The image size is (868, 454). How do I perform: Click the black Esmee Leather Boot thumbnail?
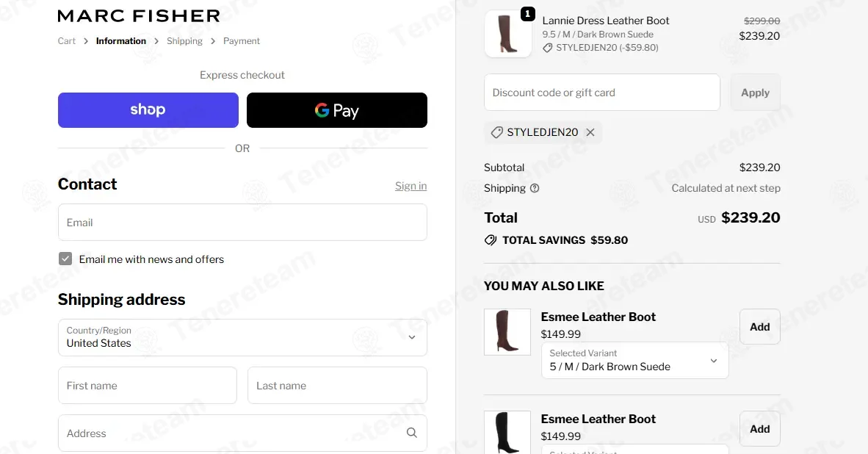click(x=507, y=433)
